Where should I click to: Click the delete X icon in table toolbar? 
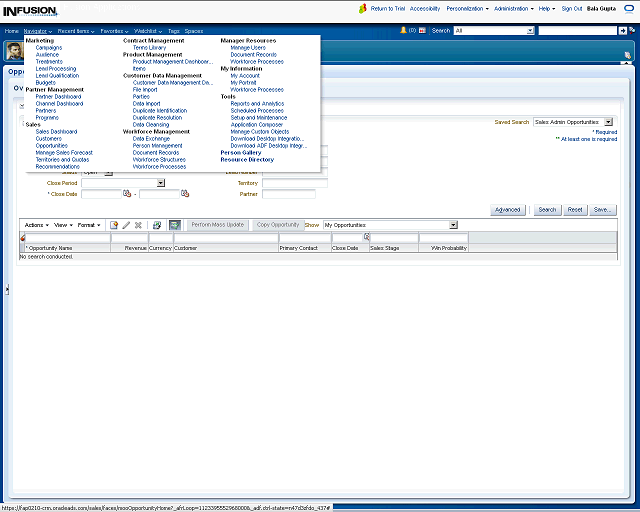pos(138,225)
